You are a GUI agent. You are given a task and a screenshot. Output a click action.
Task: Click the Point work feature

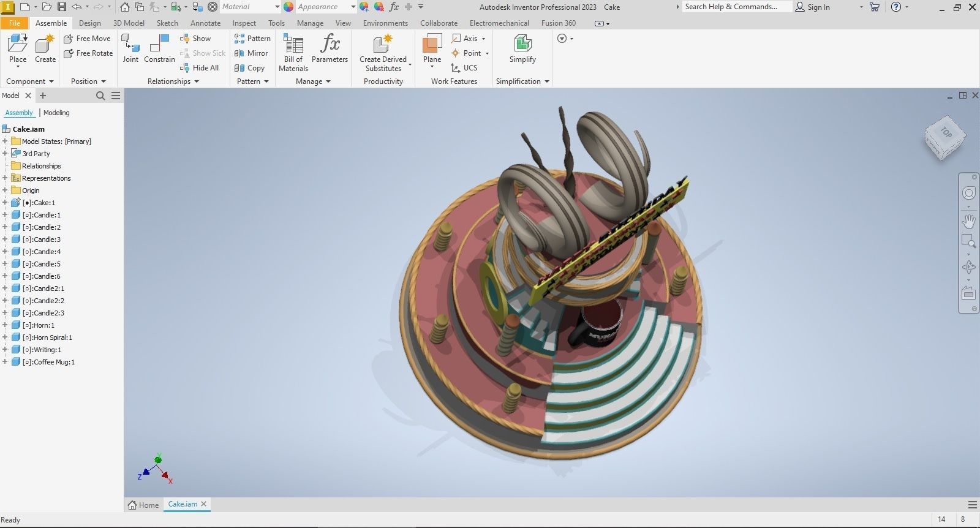tap(470, 53)
